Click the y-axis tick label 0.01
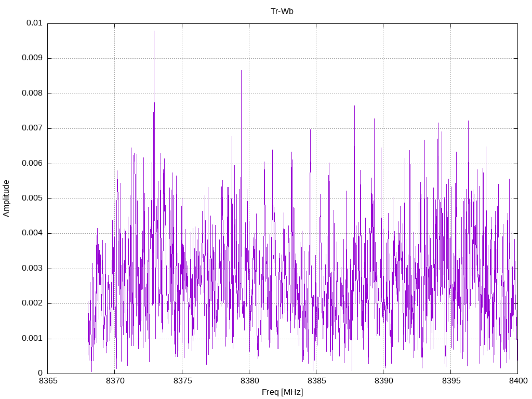 coord(34,23)
